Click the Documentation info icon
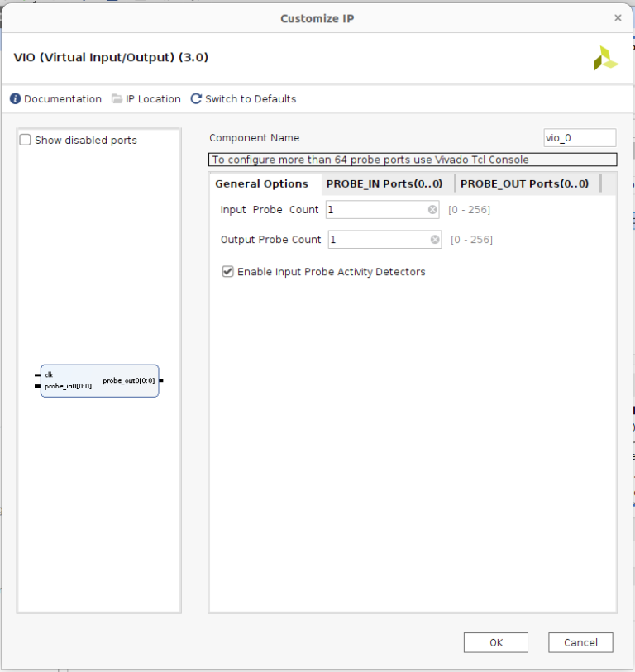The height and width of the screenshot is (672, 635). (15, 99)
